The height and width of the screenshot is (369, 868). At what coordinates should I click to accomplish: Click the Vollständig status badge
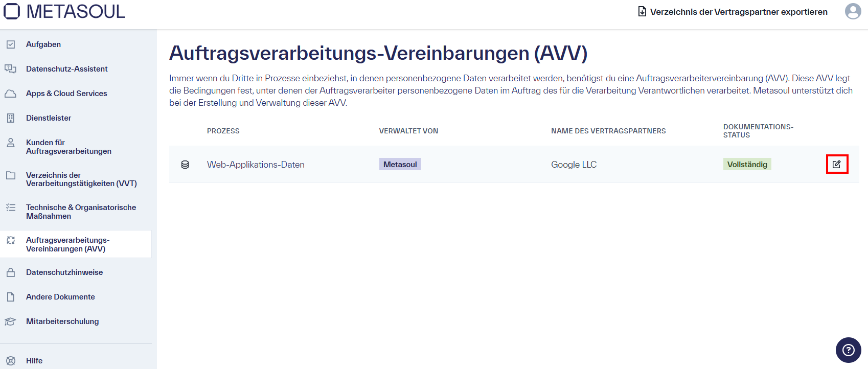click(747, 164)
